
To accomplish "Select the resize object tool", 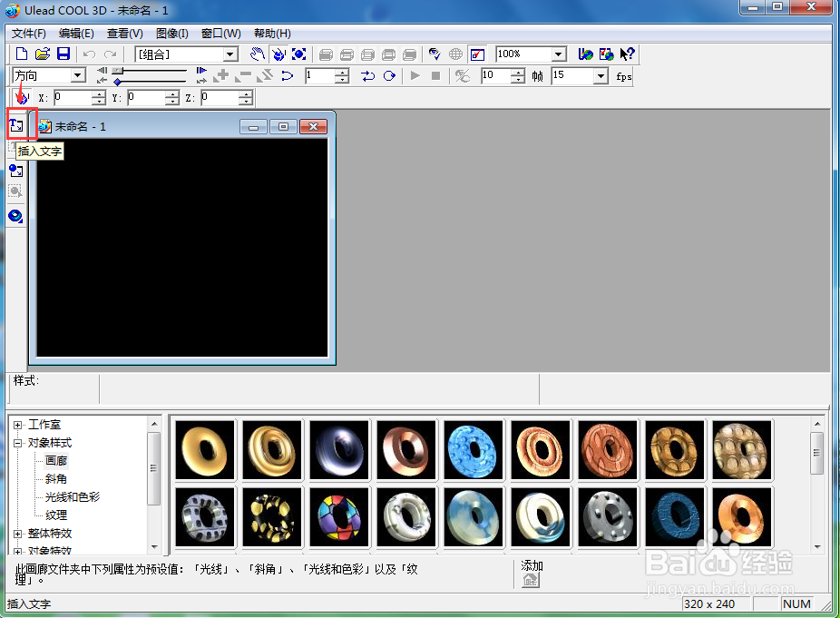I will [x=299, y=54].
